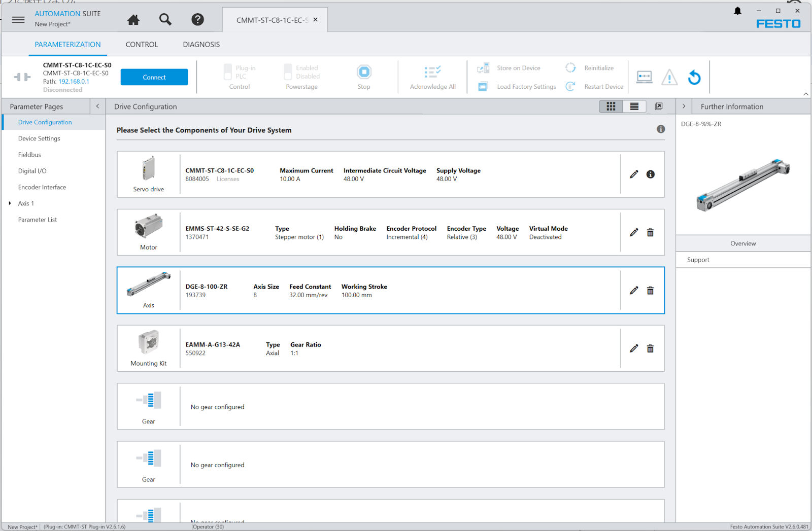Click the Reinitialize icon
The image size is (812, 531).
[x=570, y=68]
